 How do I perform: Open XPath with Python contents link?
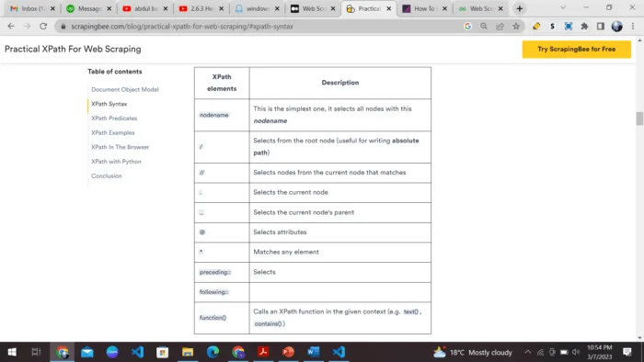pyautogui.click(x=116, y=162)
